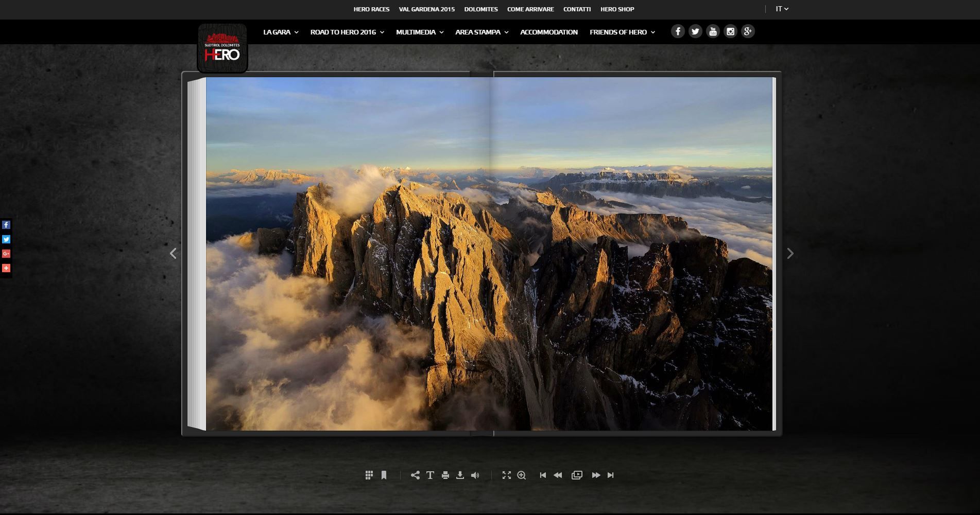Jump to the last page
This screenshot has width=980, height=515.
point(610,475)
